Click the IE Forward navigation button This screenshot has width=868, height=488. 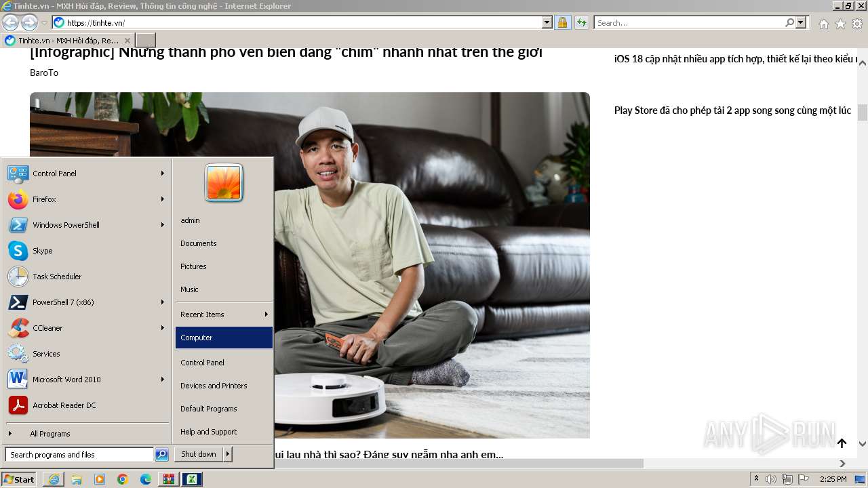click(29, 22)
